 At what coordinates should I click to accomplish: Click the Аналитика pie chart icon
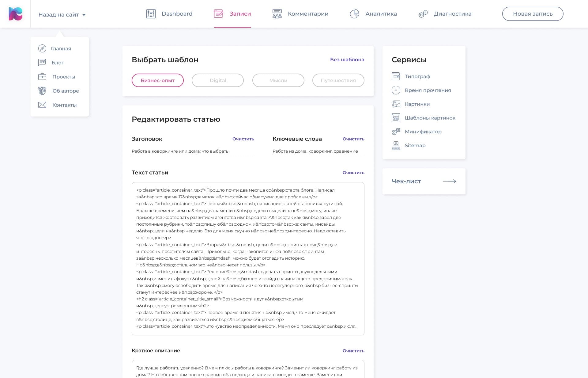coord(354,14)
